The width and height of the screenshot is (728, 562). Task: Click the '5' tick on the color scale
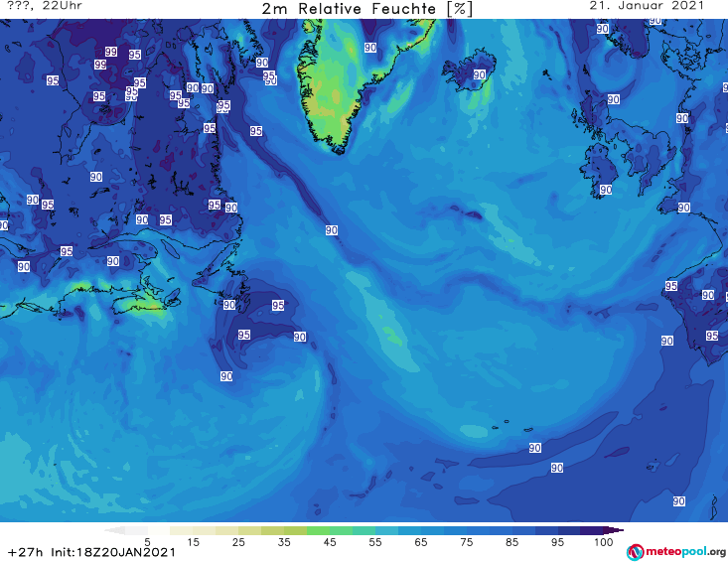pyautogui.click(x=147, y=542)
